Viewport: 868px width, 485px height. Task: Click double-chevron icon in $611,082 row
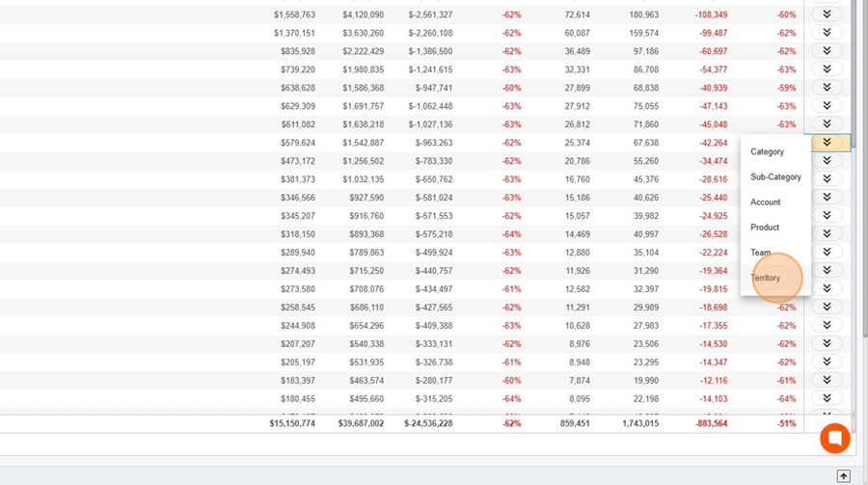[x=827, y=124]
